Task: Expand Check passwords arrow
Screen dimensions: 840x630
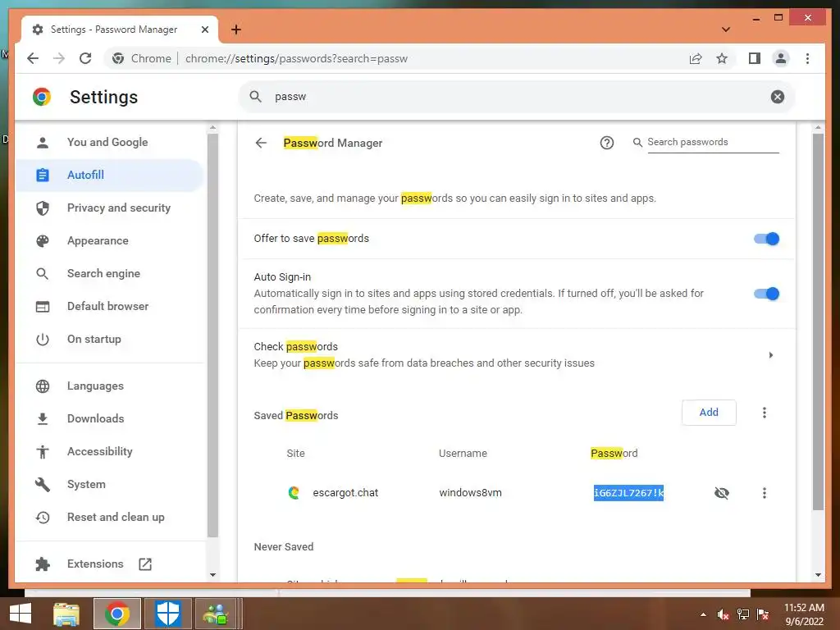Action: tap(771, 354)
